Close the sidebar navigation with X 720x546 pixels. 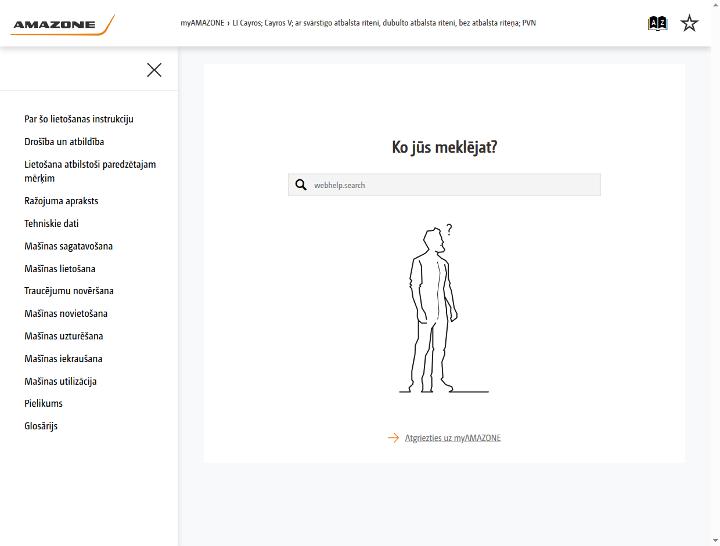[x=154, y=70]
